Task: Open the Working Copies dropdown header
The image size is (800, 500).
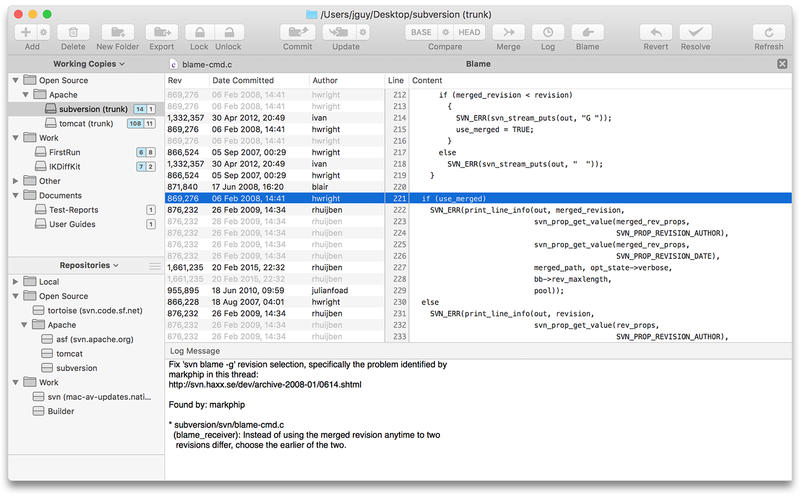Action: click(88, 63)
